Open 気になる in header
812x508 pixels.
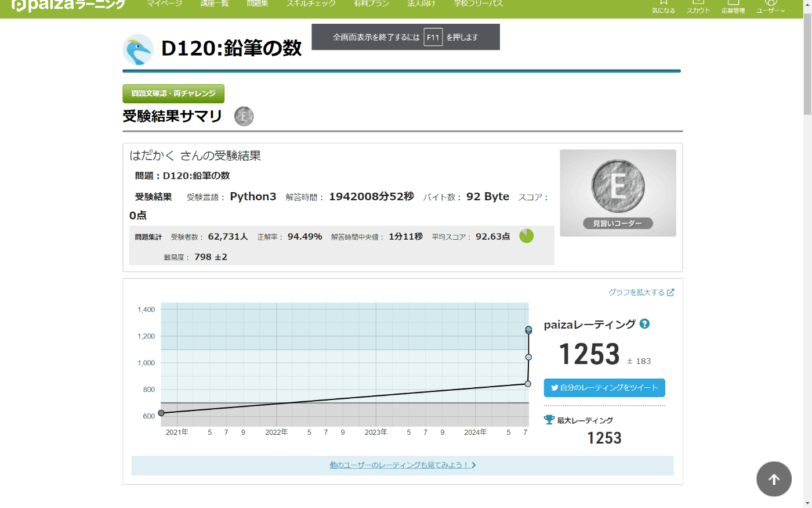coord(664,7)
